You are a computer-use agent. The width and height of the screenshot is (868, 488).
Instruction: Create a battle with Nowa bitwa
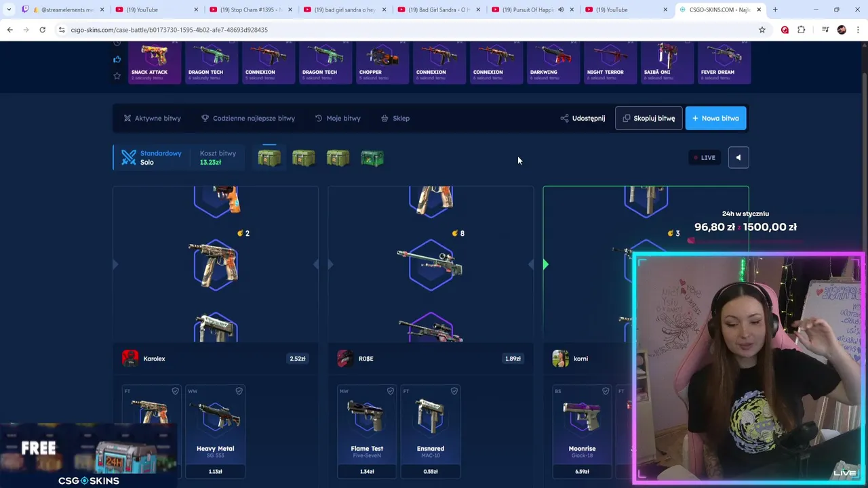(715, 118)
